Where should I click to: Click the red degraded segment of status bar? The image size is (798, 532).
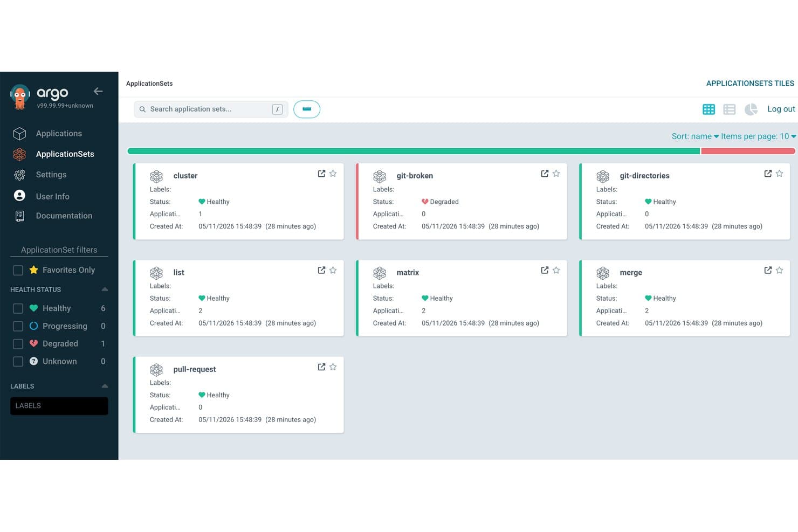tap(748, 151)
